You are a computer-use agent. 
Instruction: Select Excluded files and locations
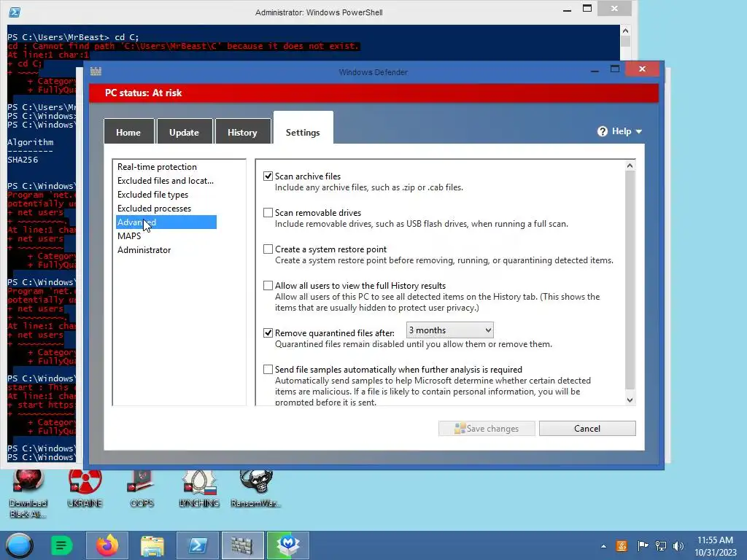click(166, 181)
